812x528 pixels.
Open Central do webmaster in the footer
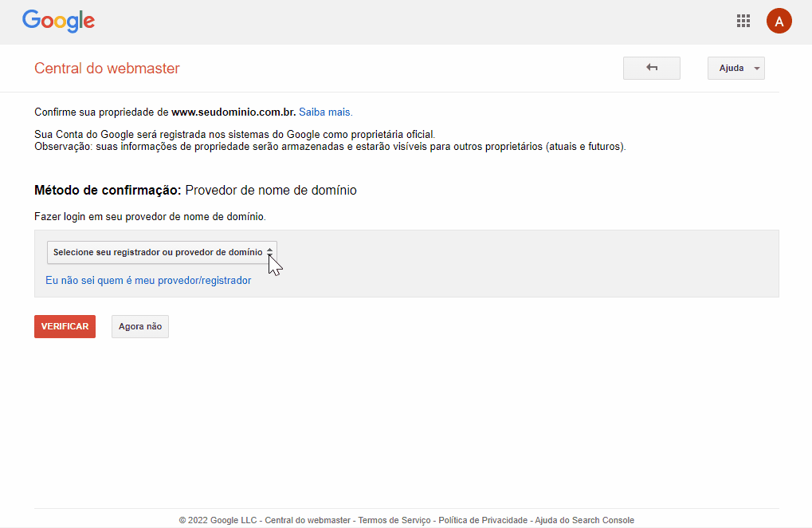307,520
